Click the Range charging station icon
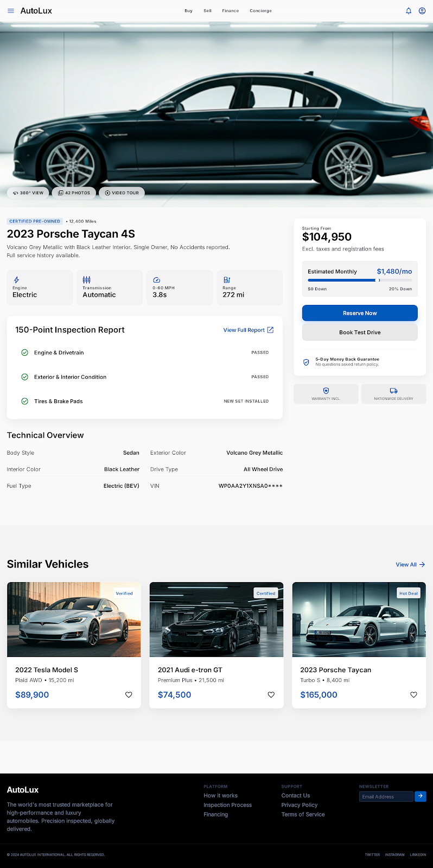The image size is (433, 868). click(227, 280)
